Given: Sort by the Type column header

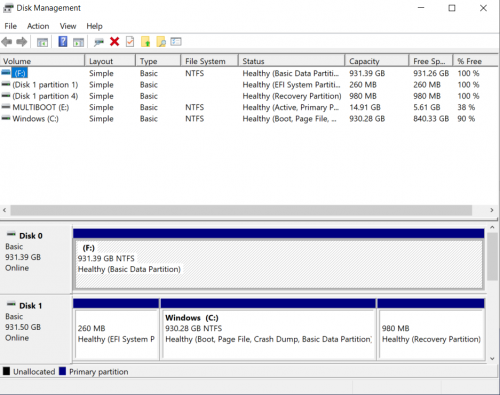Looking at the screenshot, I should coord(158,61).
